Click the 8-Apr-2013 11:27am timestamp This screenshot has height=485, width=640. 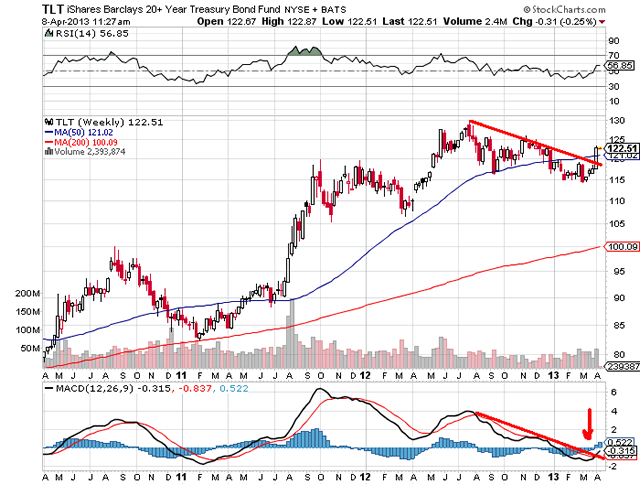86,22
